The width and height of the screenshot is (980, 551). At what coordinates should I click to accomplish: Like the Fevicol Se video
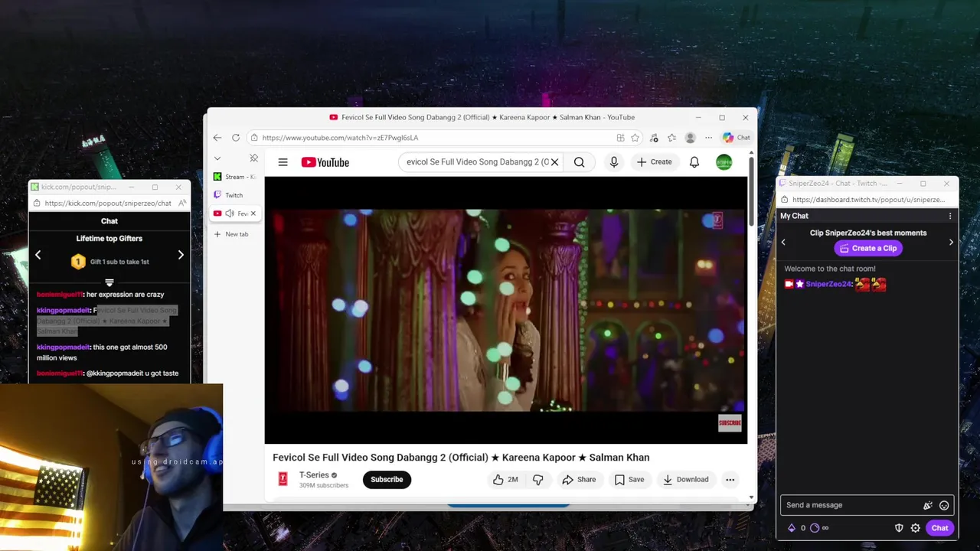505,480
